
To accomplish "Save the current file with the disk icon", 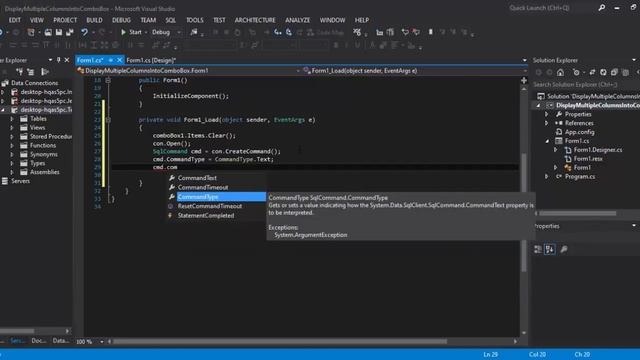I will 59,32.
